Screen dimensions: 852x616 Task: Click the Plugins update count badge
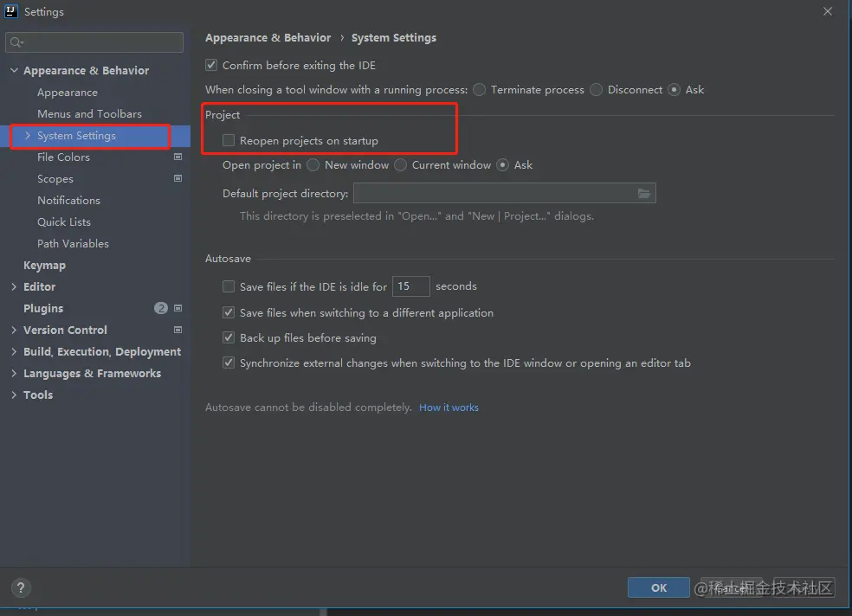(161, 308)
